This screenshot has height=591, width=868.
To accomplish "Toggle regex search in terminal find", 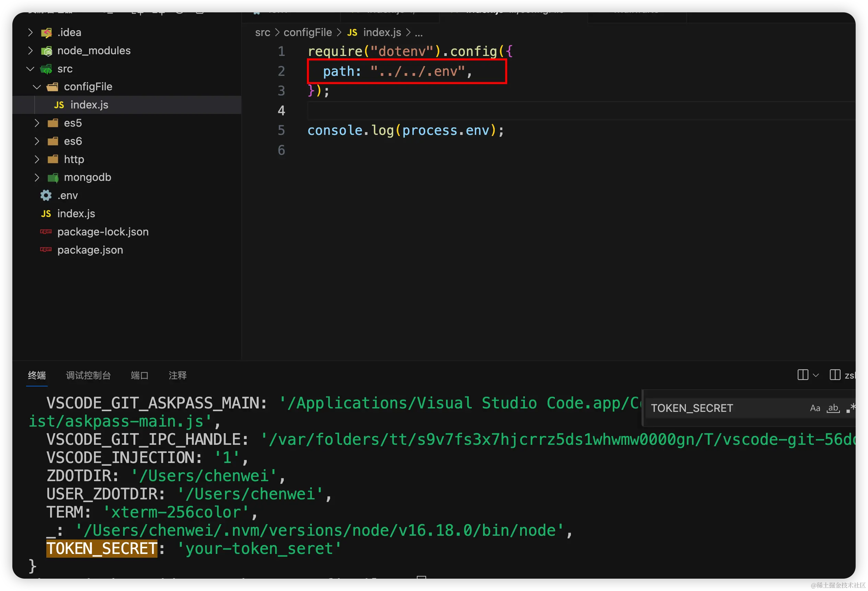I will pos(851,408).
